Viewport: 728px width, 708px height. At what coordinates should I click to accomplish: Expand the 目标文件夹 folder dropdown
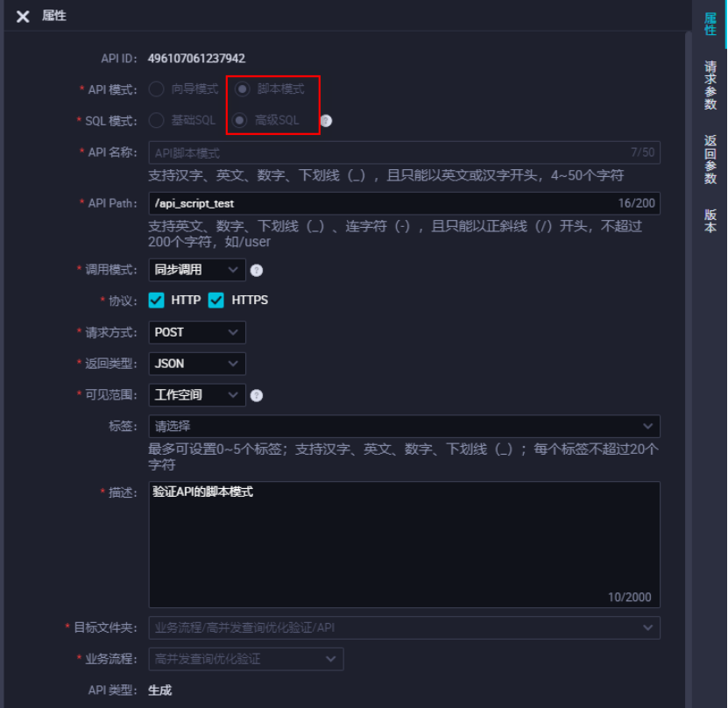tap(403, 627)
